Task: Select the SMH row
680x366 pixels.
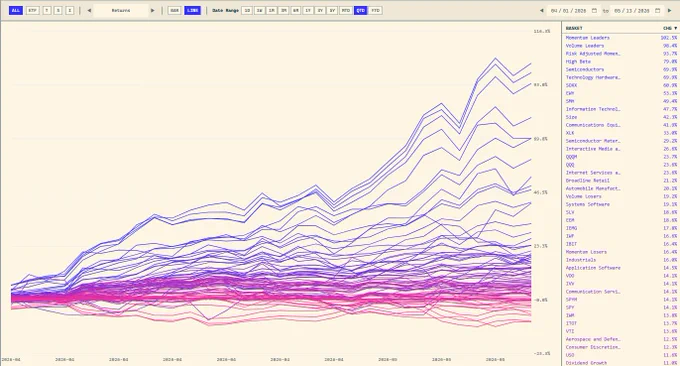Action: coord(621,101)
